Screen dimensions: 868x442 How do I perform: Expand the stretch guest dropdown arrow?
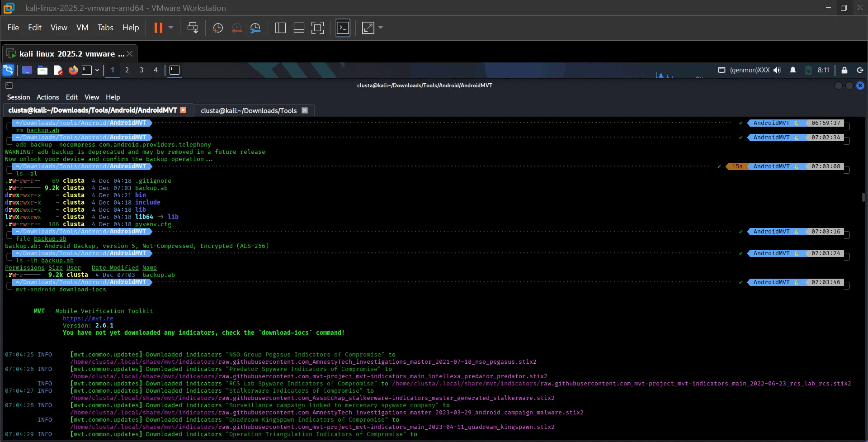(x=381, y=28)
